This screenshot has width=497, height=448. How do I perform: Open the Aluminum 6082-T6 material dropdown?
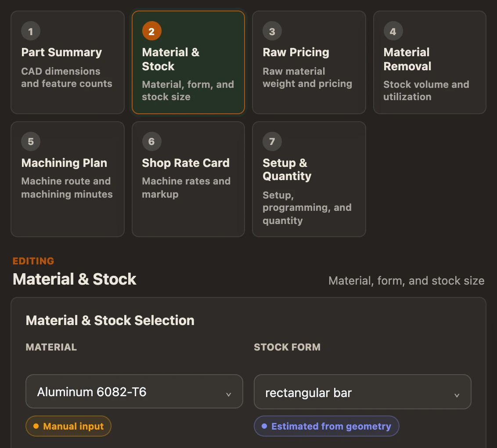tap(134, 392)
